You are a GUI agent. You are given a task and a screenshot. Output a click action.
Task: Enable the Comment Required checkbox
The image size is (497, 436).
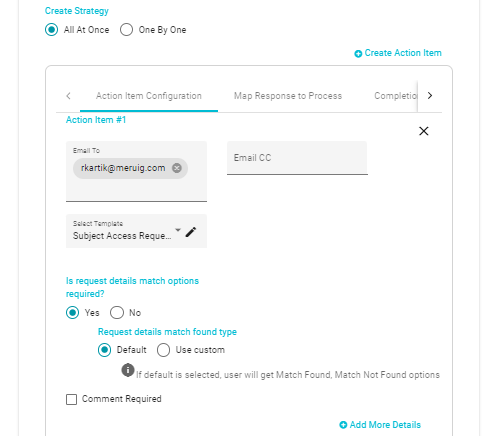pos(71,399)
